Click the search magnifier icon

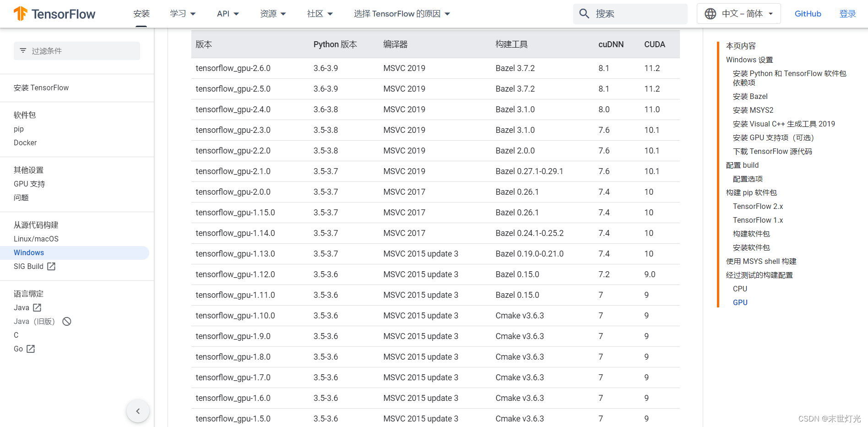[x=584, y=14]
